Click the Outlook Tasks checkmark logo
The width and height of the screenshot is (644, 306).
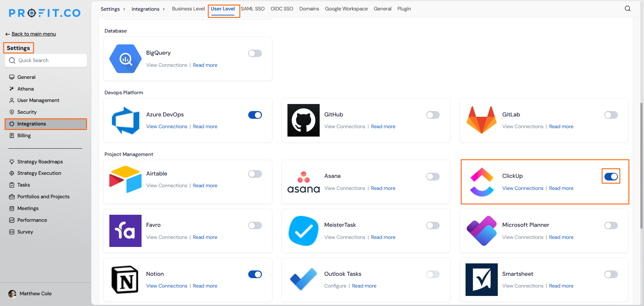point(304,279)
